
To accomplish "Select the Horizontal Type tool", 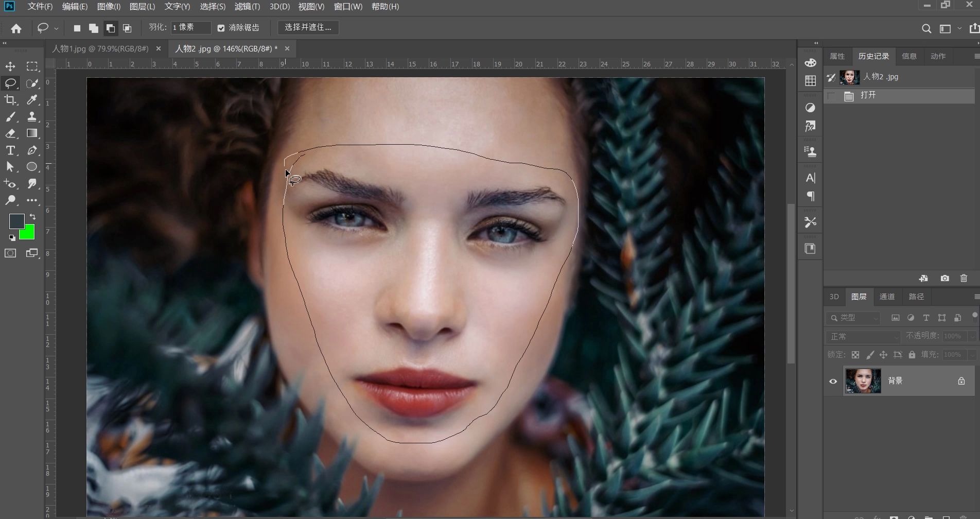I will [x=10, y=150].
